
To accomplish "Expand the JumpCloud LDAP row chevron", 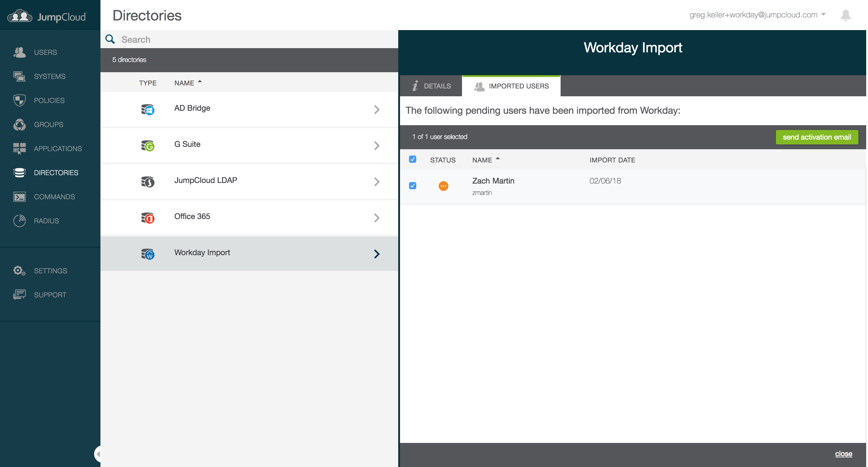I will (377, 182).
